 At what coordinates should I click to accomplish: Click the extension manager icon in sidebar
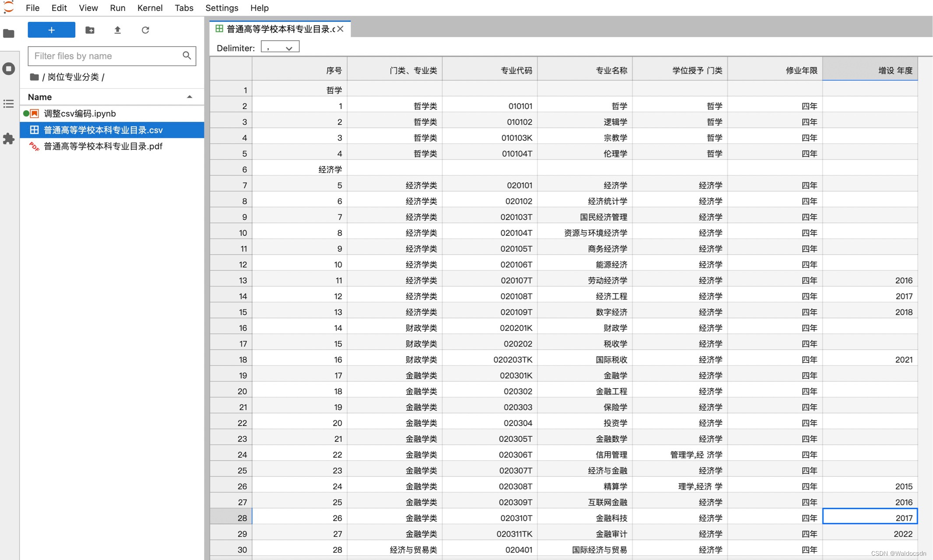click(x=9, y=138)
